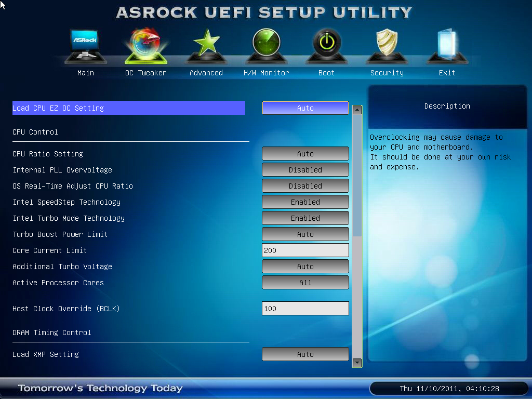532x399 pixels.
Task: Click the DRAM Timing Control section heading
Action: tap(52, 333)
